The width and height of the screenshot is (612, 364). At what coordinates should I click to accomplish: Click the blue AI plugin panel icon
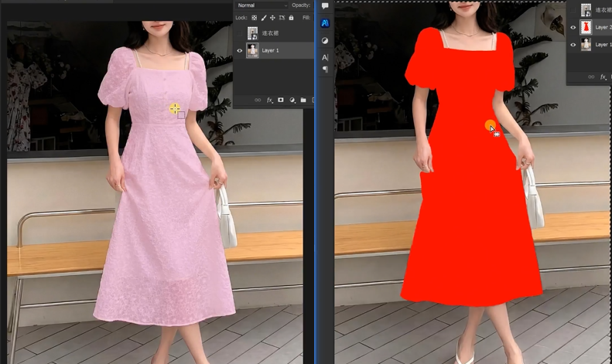point(325,23)
